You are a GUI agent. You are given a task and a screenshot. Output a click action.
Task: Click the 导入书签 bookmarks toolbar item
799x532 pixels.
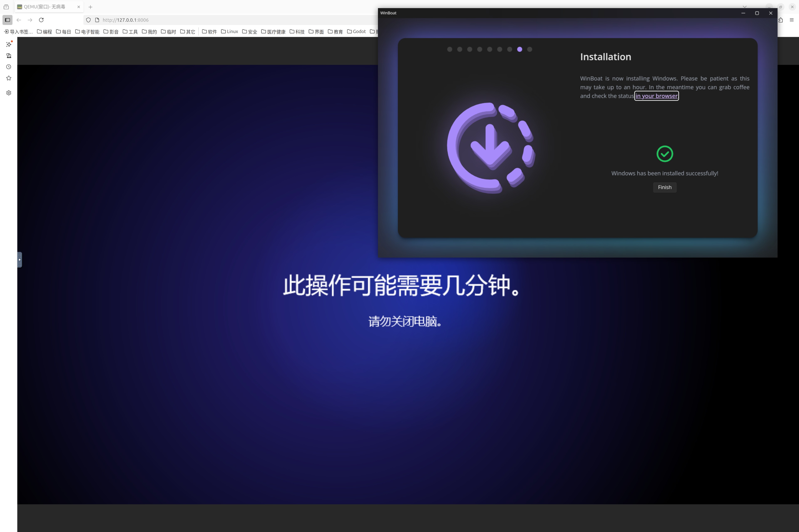point(18,32)
